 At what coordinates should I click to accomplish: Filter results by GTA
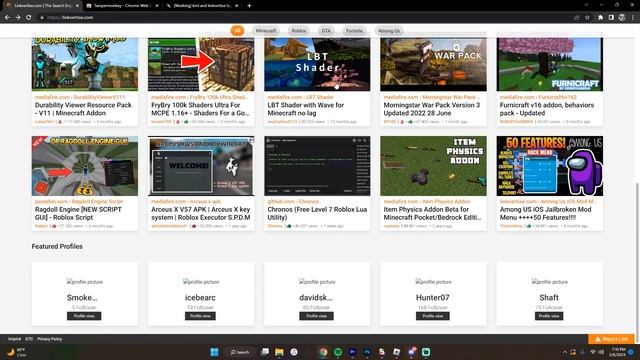pyautogui.click(x=326, y=31)
